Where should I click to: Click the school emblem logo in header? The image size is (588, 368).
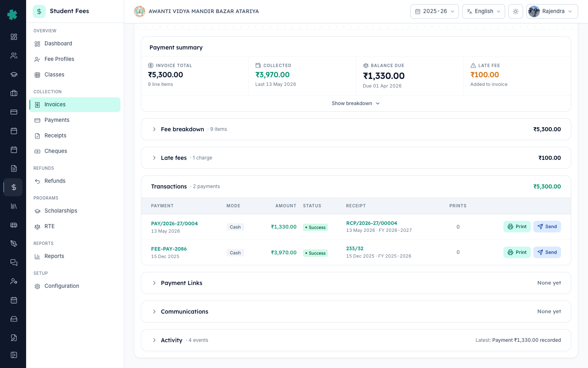coord(140,11)
